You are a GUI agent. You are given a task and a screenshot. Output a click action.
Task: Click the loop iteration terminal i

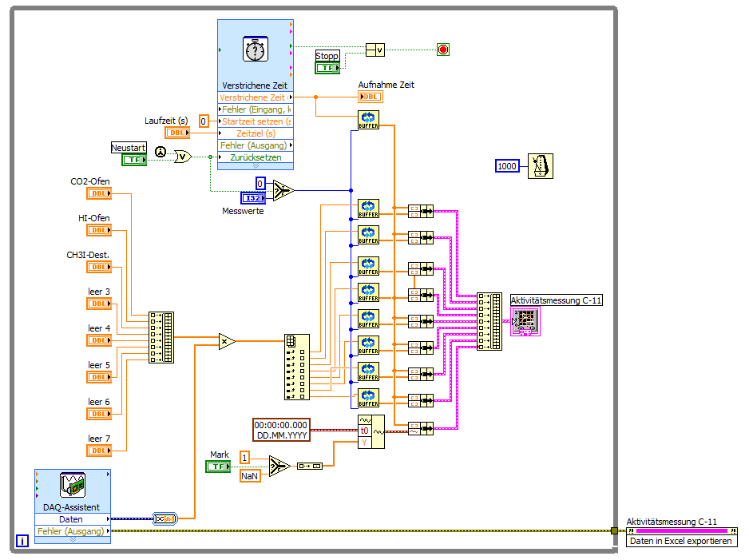(22, 540)
